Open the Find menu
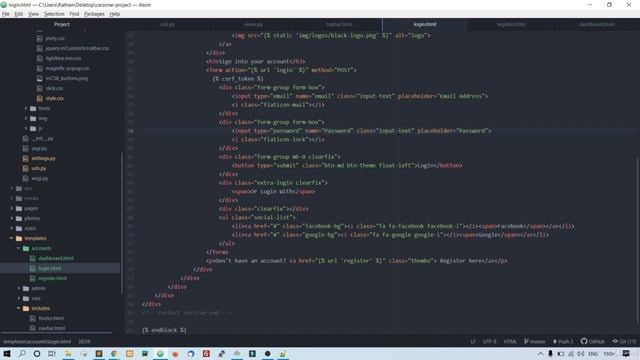This screenshot has height=360, width=640. 74,14
